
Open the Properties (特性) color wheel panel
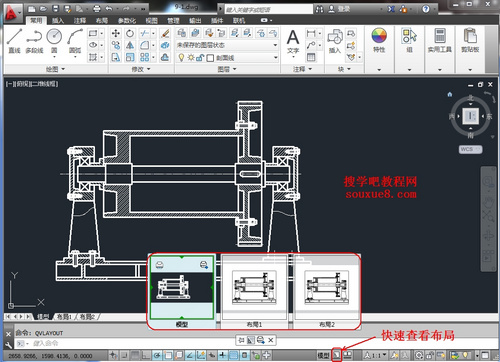379,40
